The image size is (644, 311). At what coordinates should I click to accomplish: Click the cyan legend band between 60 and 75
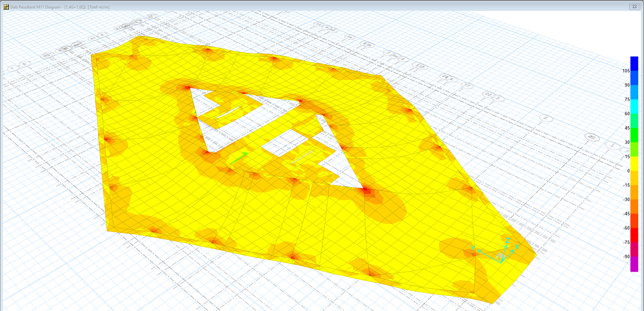634,106
